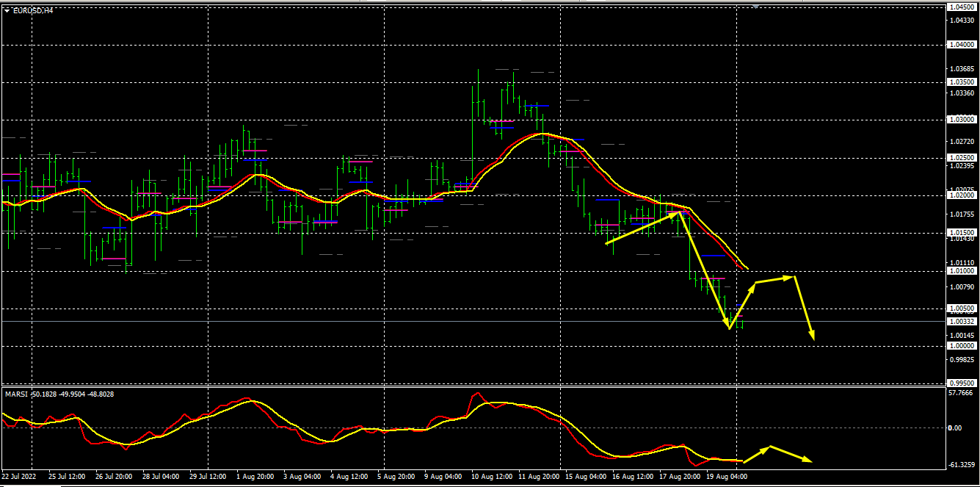Screen dimensions: 980x487
Task: Select the final downward yellow arrowhead on price chart
Action: pyautogui.click(x=812, y=336)
